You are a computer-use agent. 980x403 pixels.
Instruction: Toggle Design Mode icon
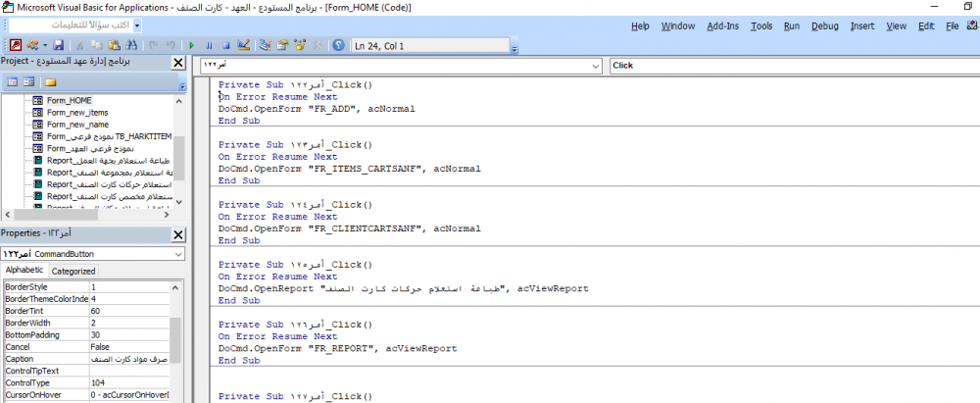244,45
